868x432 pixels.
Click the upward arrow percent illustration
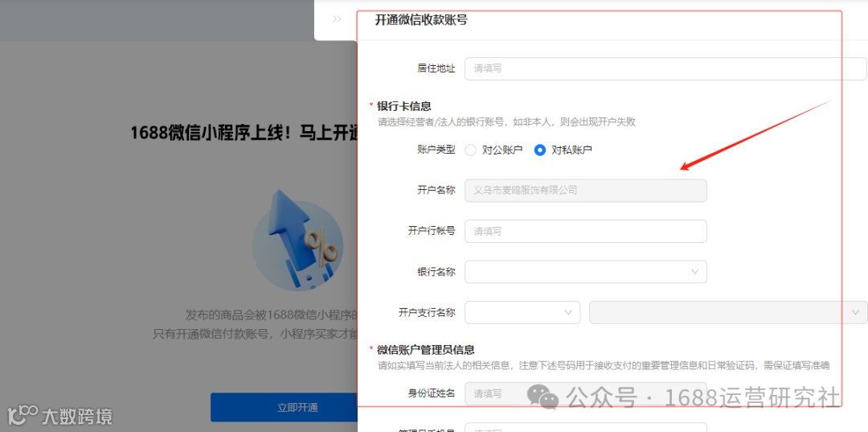298,241
